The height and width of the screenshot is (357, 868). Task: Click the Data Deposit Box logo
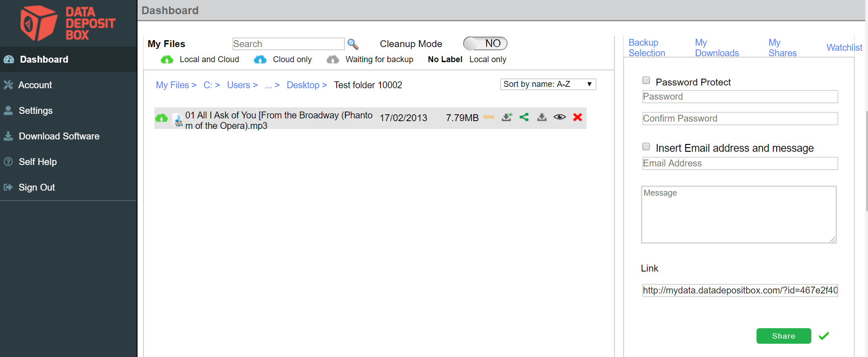click(x=68, y=23)
